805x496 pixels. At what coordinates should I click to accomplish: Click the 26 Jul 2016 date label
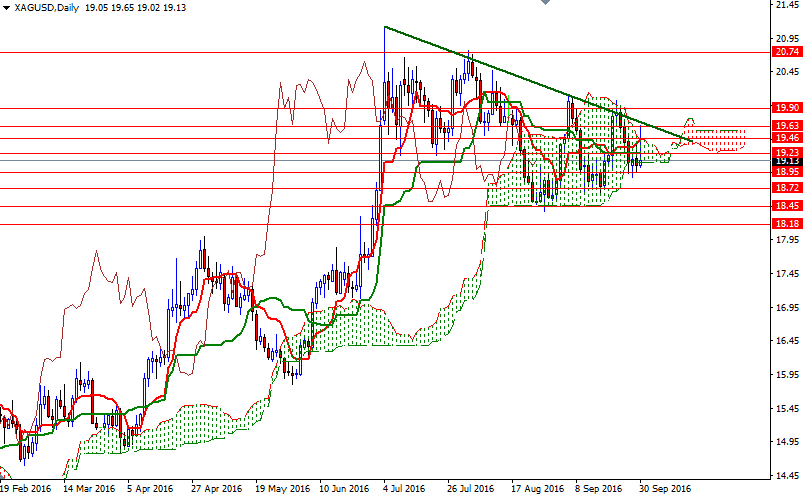click(470, 488)
